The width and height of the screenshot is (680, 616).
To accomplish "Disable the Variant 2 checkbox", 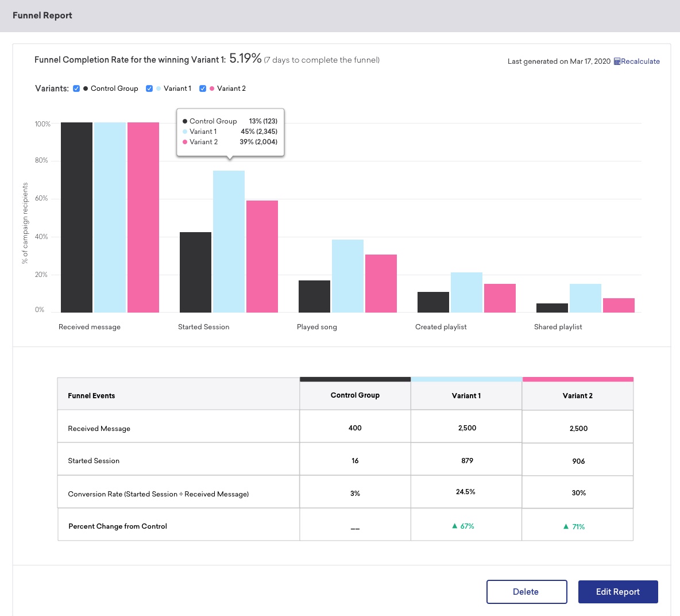I will pos(203,88).
